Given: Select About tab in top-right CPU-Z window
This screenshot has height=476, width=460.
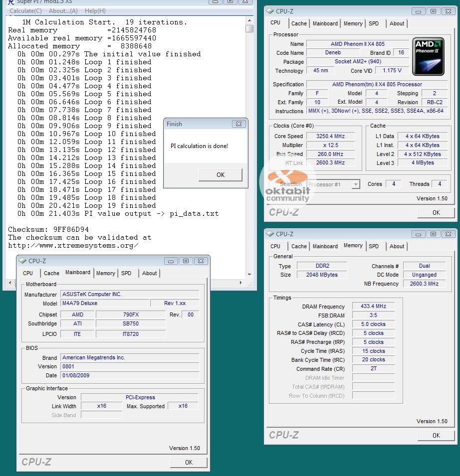Looking at the screenshot, I should [x=397, y=23].
